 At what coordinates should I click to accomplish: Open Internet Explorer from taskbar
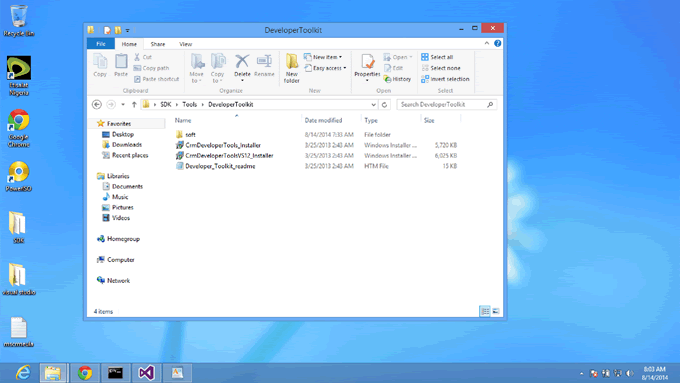[23, 373]
